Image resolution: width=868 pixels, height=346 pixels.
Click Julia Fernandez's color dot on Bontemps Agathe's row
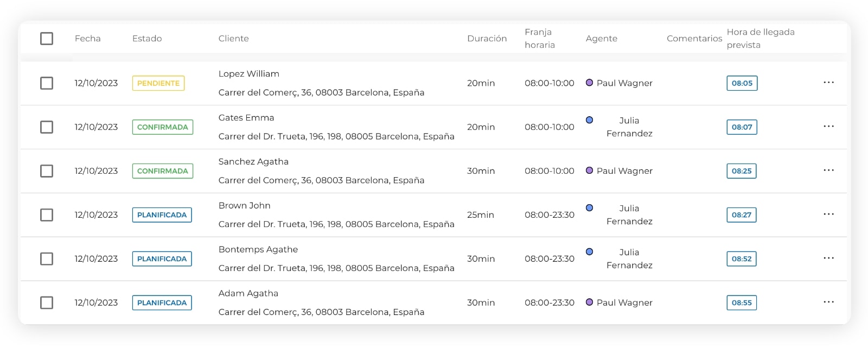(589, 251)
